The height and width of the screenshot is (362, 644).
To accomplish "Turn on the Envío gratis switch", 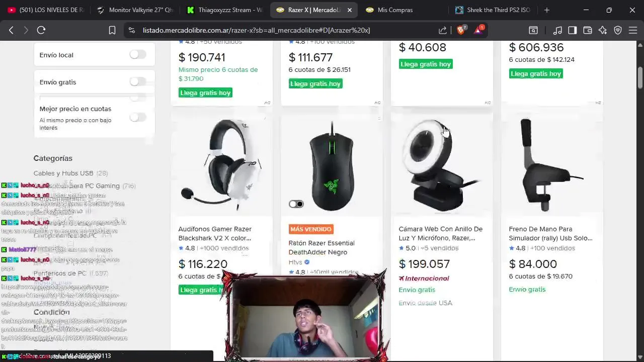I will coord(138,81).
